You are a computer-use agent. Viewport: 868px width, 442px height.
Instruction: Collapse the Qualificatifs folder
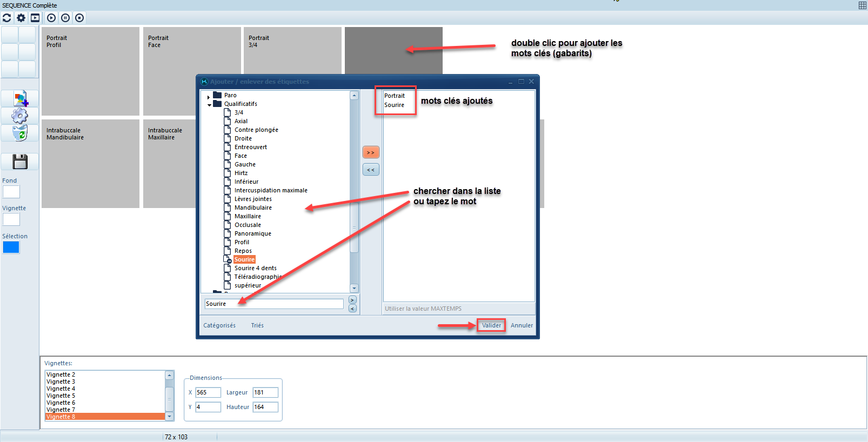pyautogui.click(x=209, y=105)
